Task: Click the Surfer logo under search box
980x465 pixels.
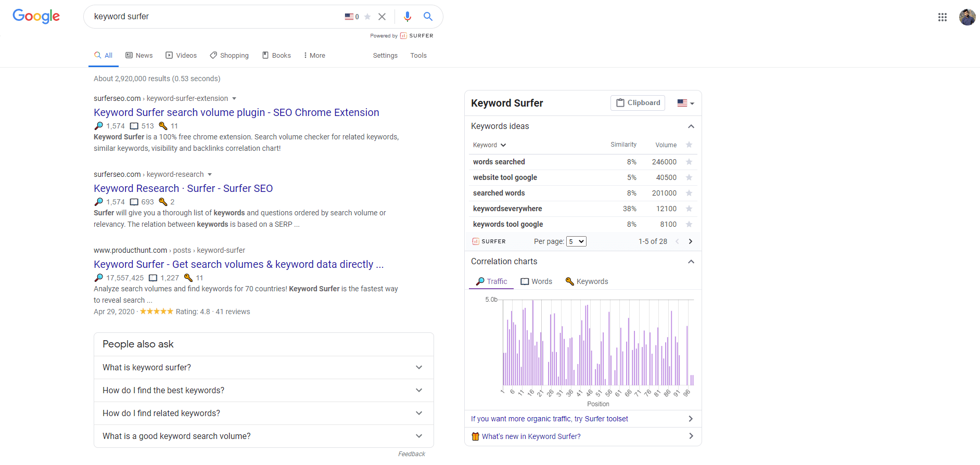Action: click(416, 36)
